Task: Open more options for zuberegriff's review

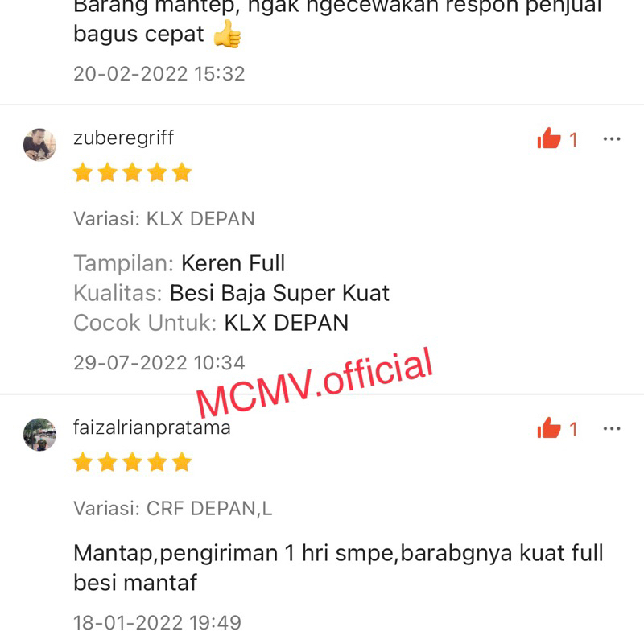Action: coord(612,139)
